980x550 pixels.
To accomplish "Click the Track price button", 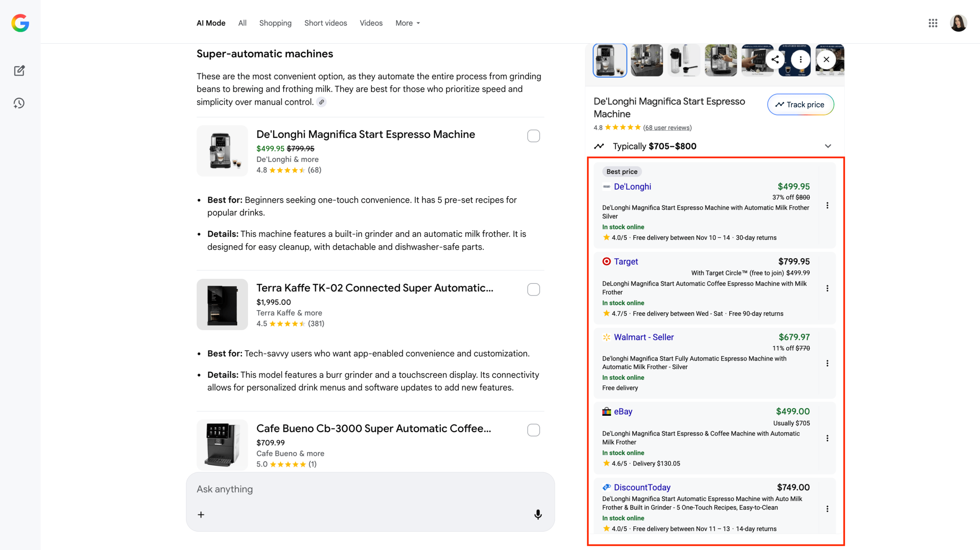I will click(x=800, y=104).
